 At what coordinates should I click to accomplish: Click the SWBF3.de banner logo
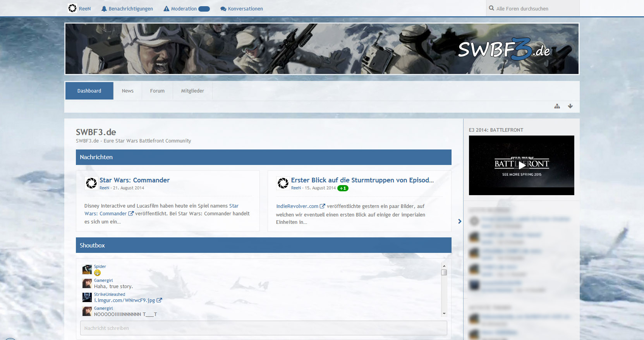pyautogui.click(x=504, y=50)
